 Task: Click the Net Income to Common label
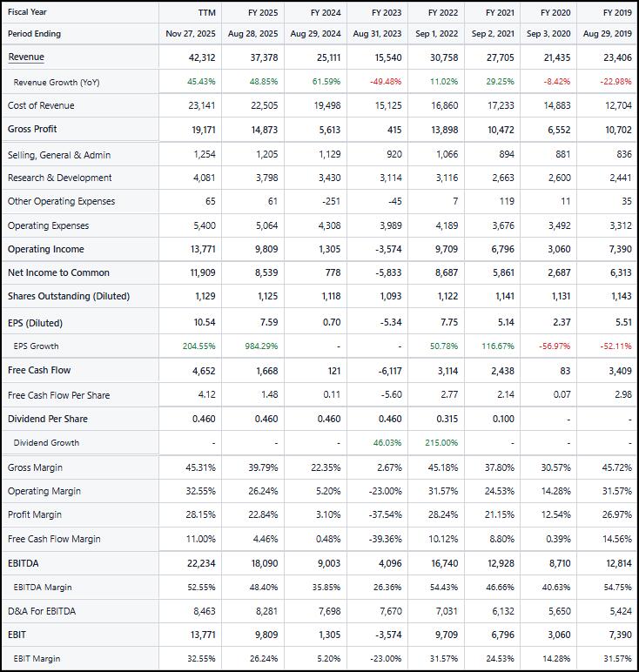[x=58, y=272]
